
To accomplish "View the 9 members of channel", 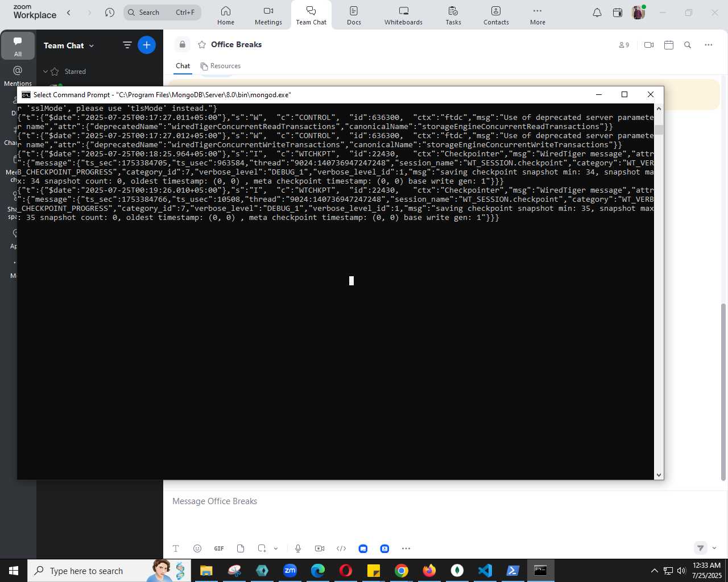I will (x=624, y=45).
